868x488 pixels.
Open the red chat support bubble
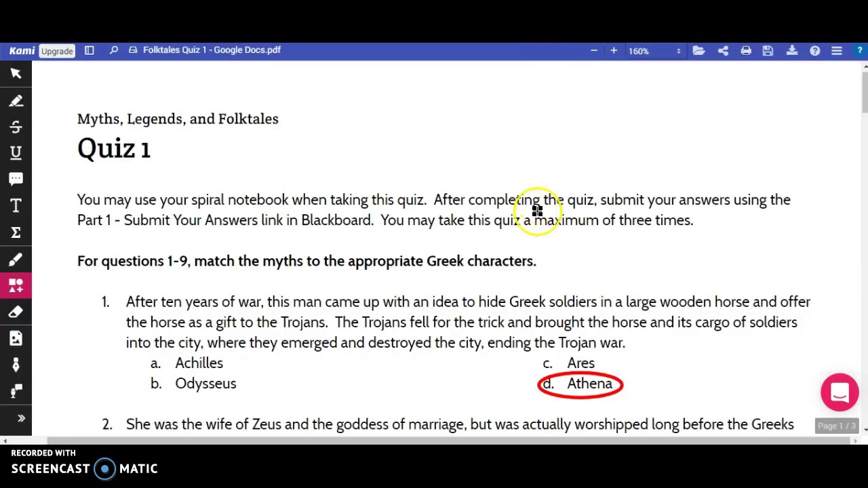tap(840, 392)
